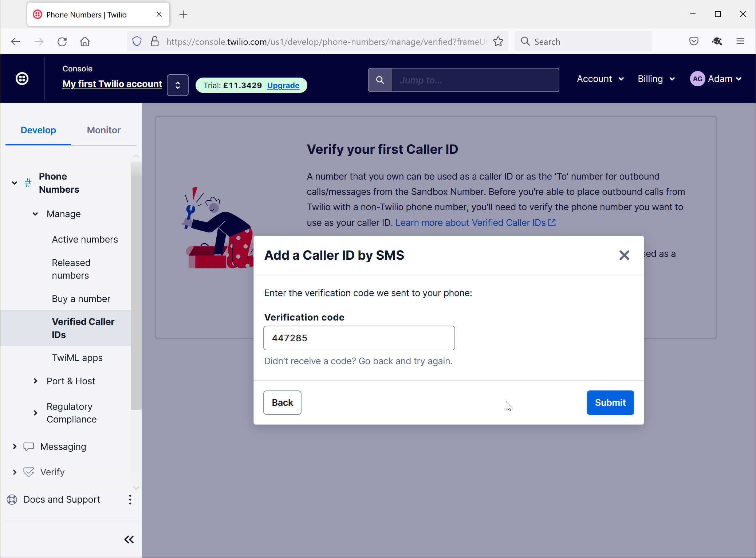Viewport: 756px width, 558px height.
Task: Expand the Port & Host section
Action: pyautogui.click(x=35, y=381)
